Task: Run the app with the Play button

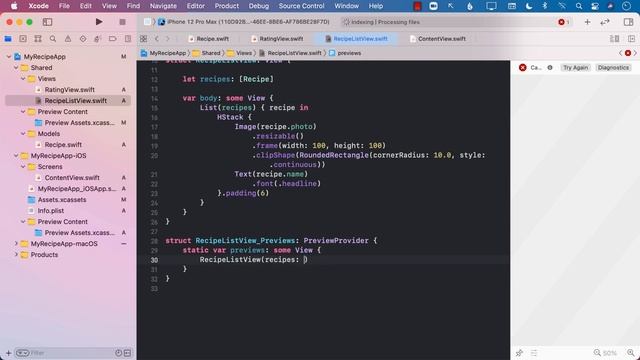Action: pyautogui.click(x=99, y=22)
